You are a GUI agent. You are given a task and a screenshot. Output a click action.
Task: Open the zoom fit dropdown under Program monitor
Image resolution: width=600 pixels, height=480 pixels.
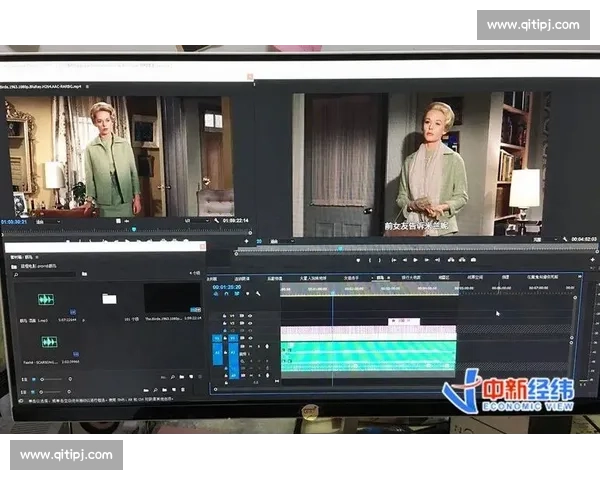coord(282,240)
